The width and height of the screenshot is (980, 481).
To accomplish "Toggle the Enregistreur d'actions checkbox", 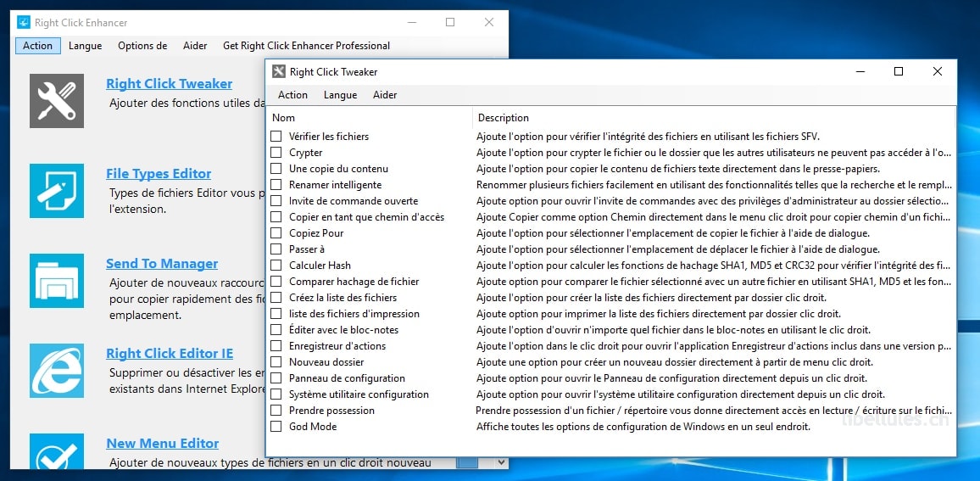I will coord(276,346).
